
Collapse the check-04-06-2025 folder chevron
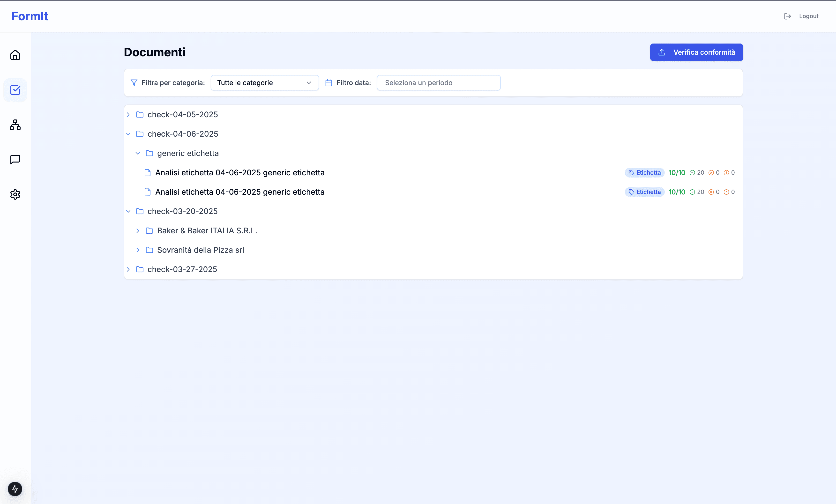(x=128, y=134)
